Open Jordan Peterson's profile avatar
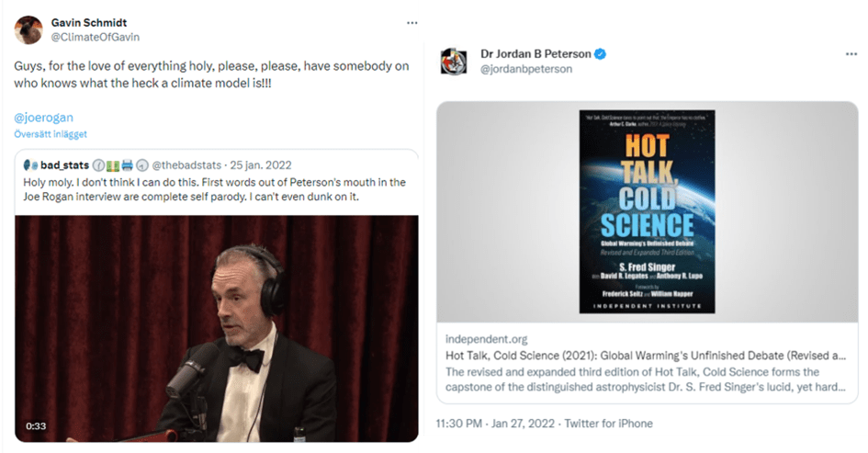This screenshot has width=868, height=453. (x=454, y=61)
